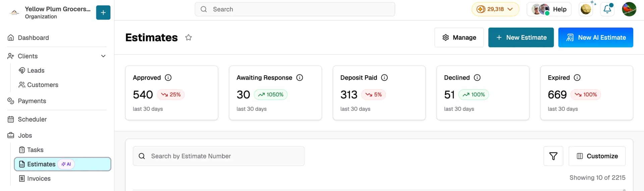Click the Yellow Plum Grocers organization logo
The image size is (644, 191).
point(14,12)
